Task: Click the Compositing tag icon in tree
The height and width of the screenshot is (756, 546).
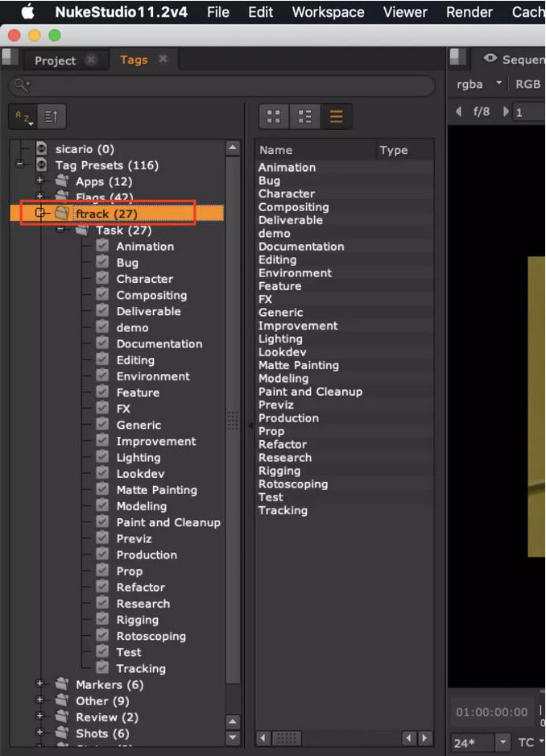Action: [102, 294]
